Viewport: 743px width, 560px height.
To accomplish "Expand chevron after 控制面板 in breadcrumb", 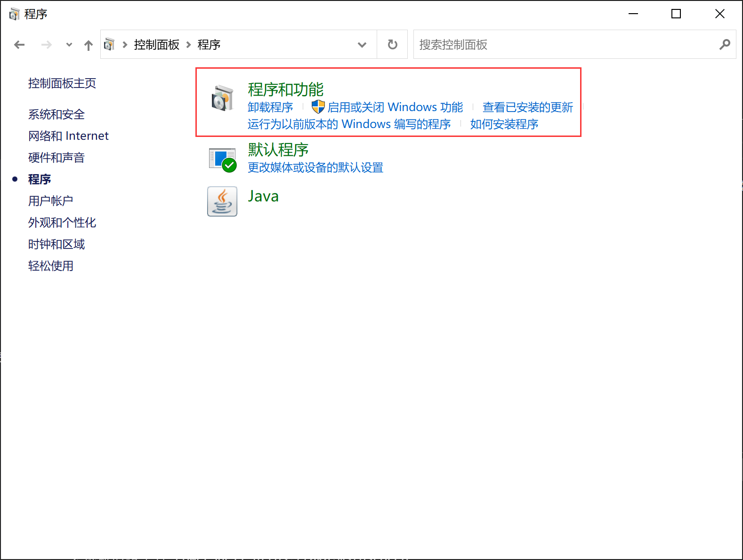I will tap(188, 45).
